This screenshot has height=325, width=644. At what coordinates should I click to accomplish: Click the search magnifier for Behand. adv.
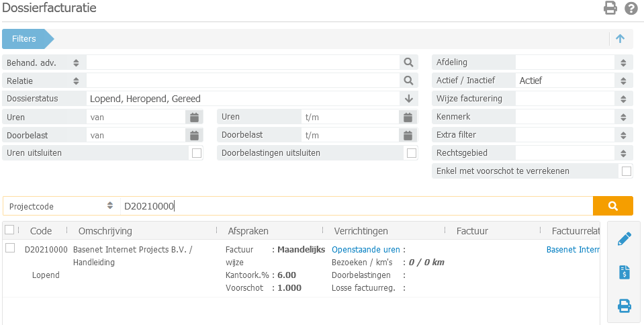[408, 62]
